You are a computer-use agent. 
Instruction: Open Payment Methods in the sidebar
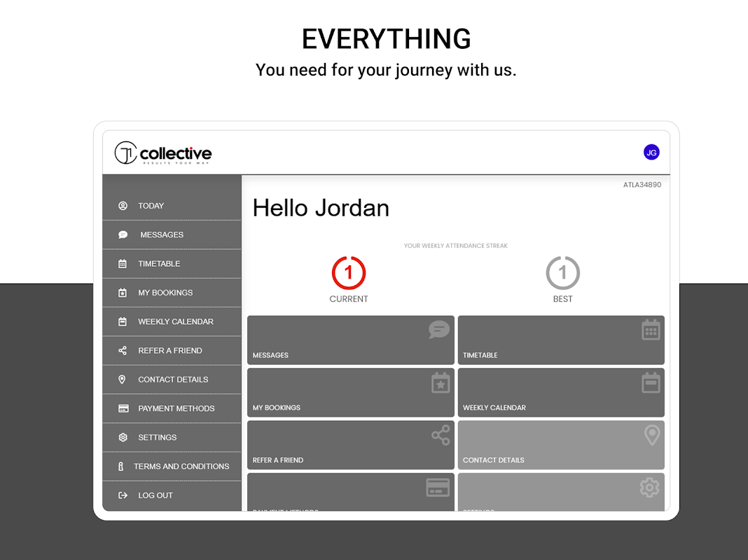click(x=172, y=408)
